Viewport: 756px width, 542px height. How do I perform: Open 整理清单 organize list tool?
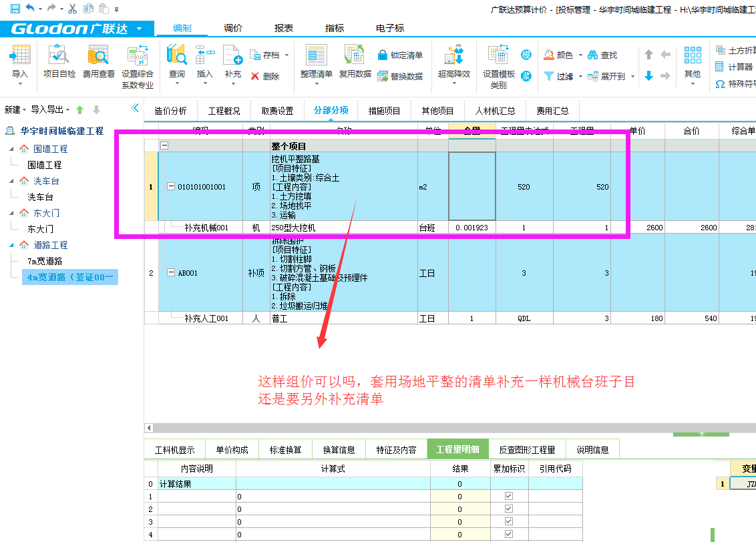coord(317,64)
